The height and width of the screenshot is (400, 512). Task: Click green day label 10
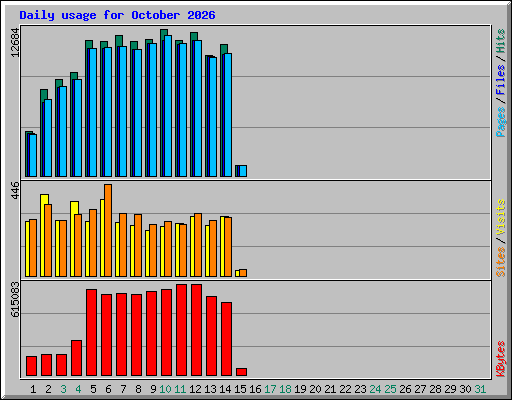[x=165, y=389]
